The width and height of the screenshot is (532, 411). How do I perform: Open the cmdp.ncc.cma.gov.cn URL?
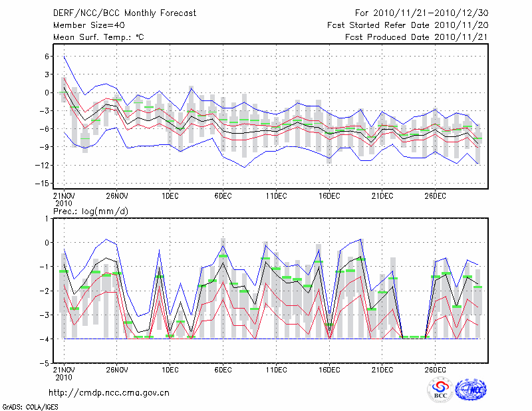109,392
